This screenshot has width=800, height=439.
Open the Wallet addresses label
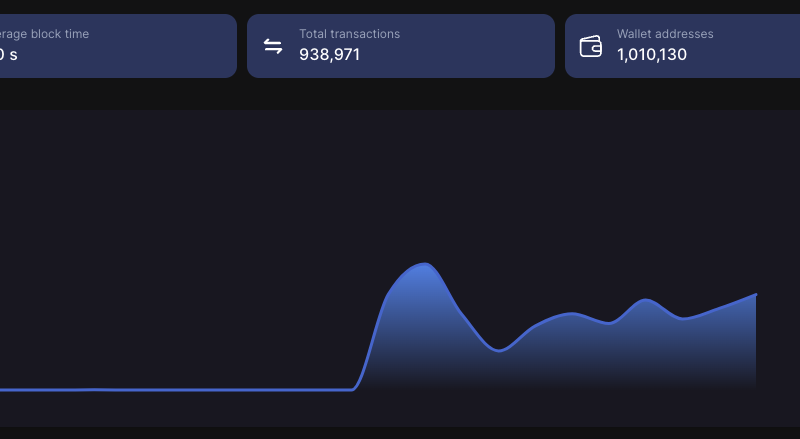665,34
